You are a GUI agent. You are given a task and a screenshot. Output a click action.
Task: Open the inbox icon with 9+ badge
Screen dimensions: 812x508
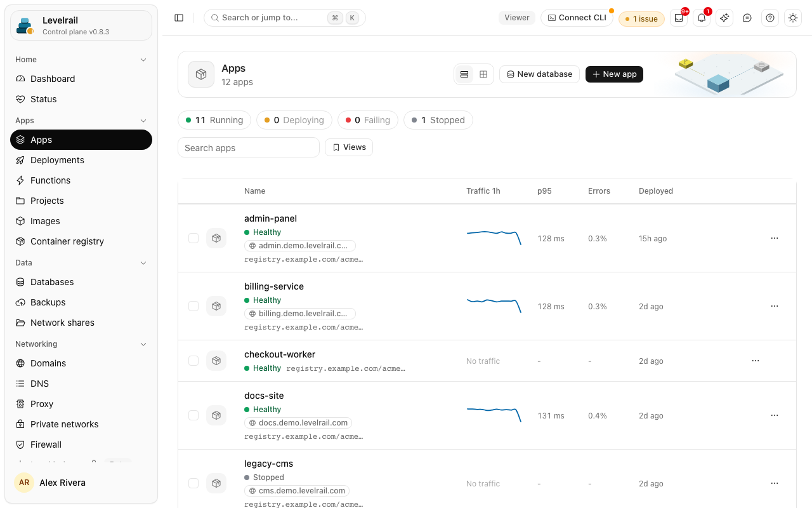tap(679, 18)
